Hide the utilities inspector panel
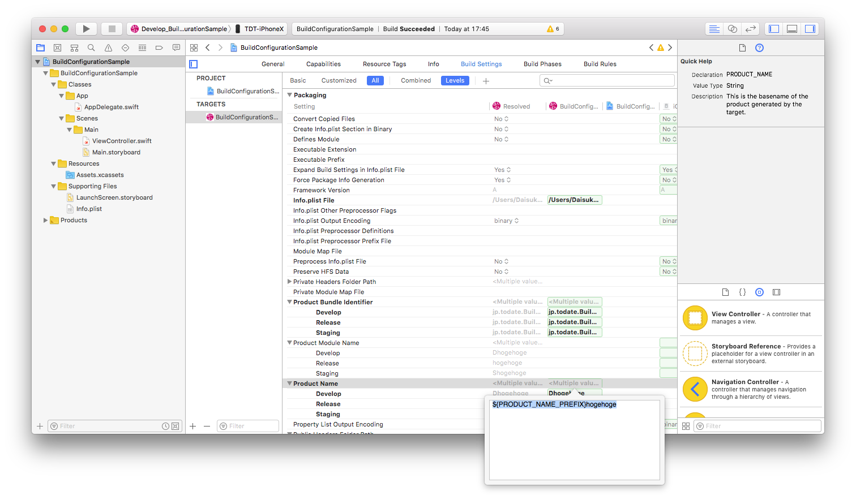856x504 pixels. pos(810,28)
